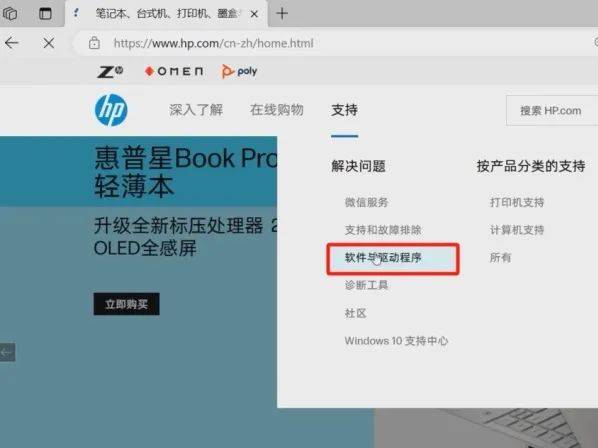This screenshot has width=598, height=448.
Task: Close the HP browser tab
Action: point(254,14)
